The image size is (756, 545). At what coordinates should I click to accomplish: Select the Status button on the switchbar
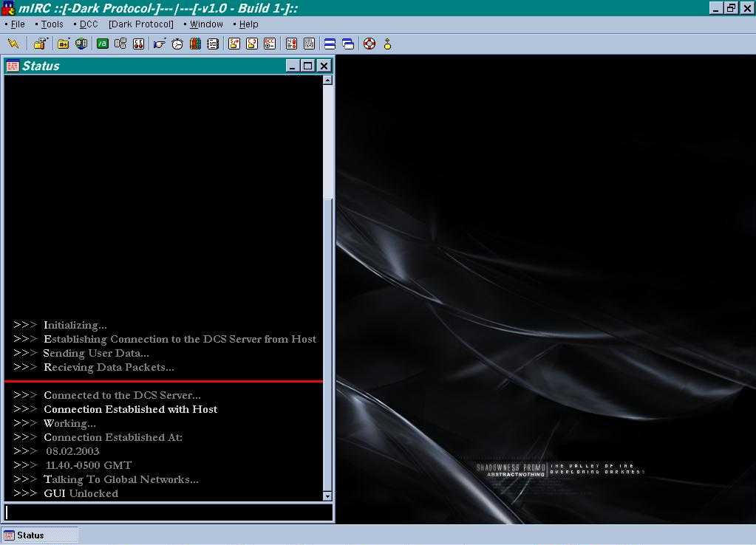tap(41, 535)
